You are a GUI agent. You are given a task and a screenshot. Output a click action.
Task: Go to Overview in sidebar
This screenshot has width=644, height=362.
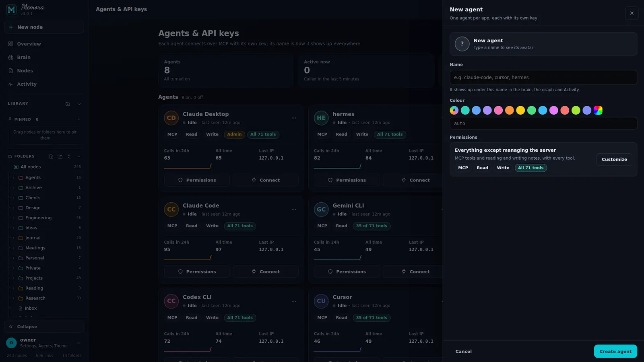pos(44,44)
